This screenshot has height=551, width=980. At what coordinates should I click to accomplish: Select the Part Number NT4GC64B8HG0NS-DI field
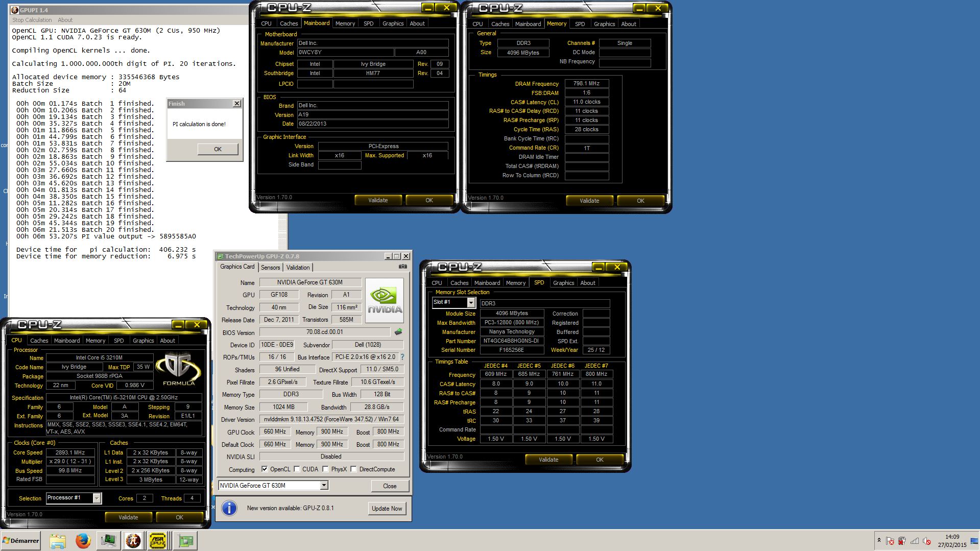(511, 341)
